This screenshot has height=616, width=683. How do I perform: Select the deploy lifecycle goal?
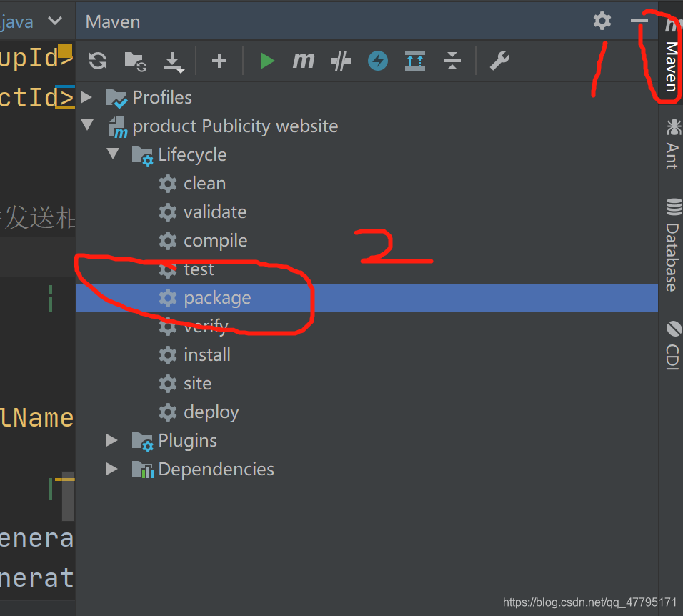[211, 412]
